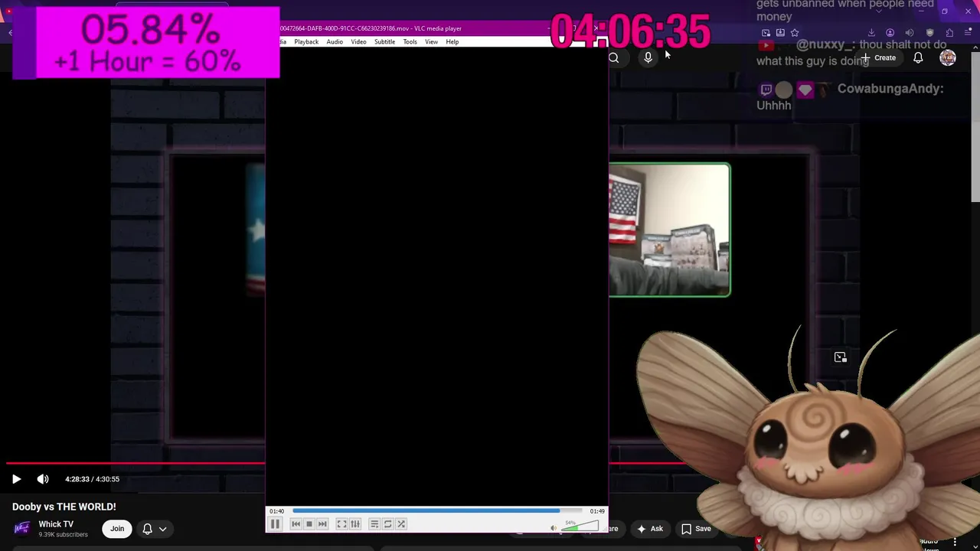Click the Ask button
Image resolution: width=980 pixels, height=551 pixels.
tap(650, 529)
